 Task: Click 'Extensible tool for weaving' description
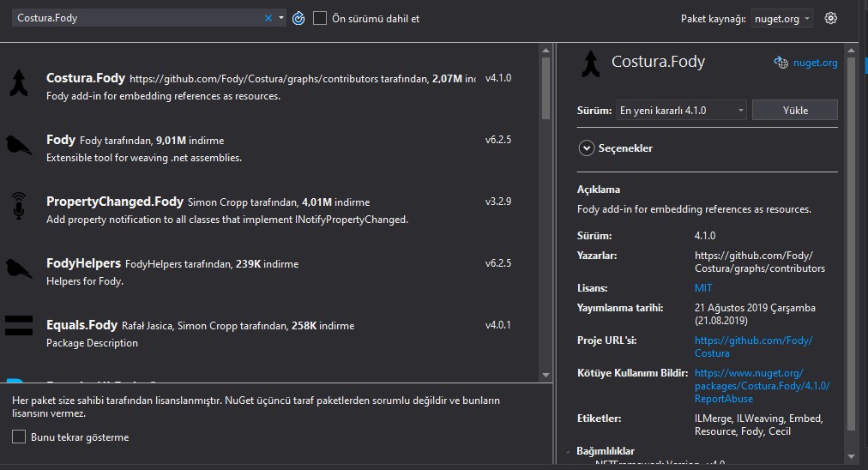(x=144, y=158)
